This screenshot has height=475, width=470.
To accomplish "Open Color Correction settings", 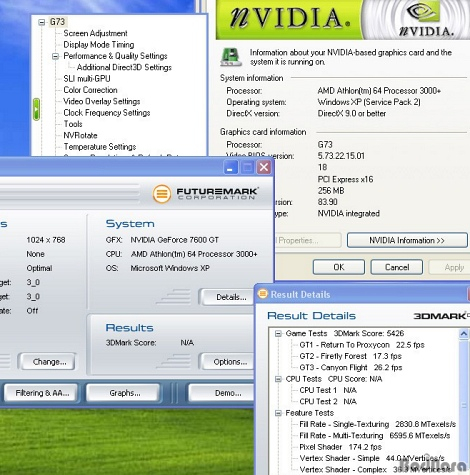I will [x=90, y=90].
